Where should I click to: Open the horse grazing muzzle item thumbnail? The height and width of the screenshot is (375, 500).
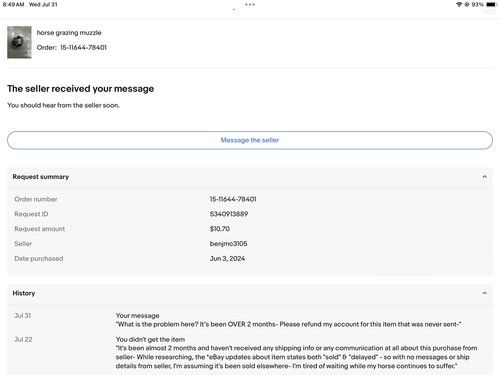coord(19,42)
